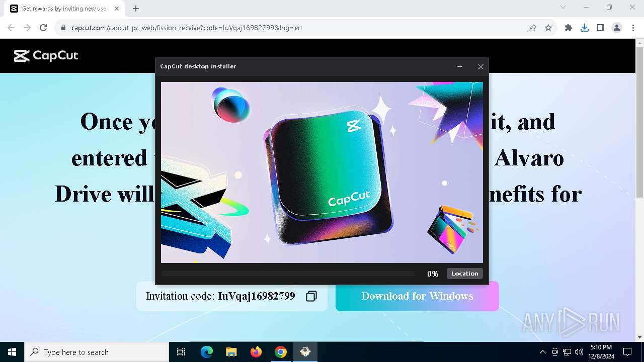This screenshot has width=644, height=362.
Task: Close the Get rewards browser tab
Action: click(x=117, y=9)
